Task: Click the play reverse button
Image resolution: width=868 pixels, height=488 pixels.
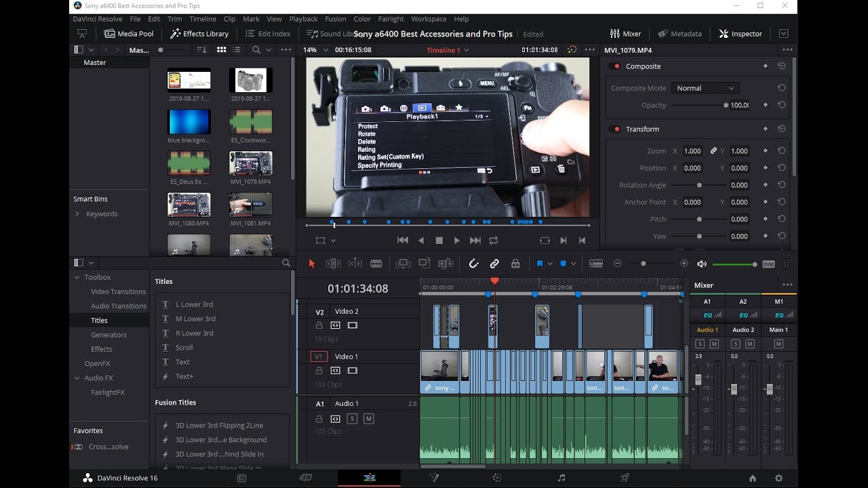Action: 421,241
